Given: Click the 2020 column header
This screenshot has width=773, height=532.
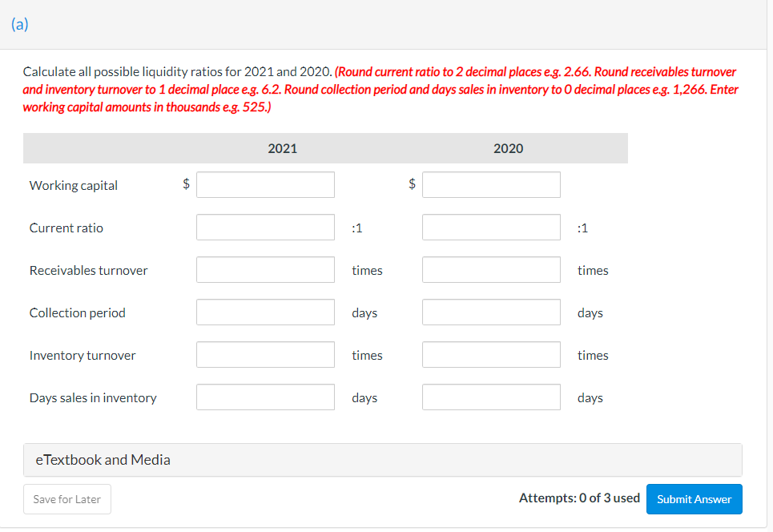Looking at the screenshot, I should click(x=508, y=147).
